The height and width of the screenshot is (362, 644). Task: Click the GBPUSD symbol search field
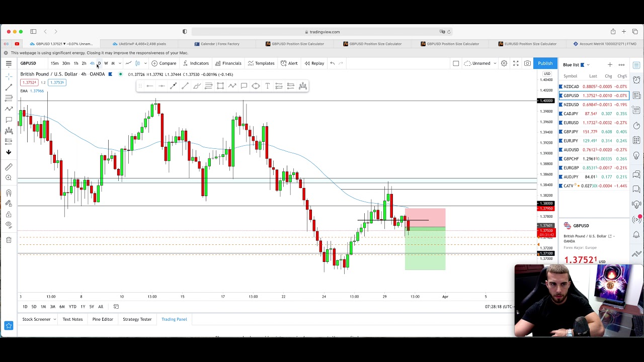[28, 63]
